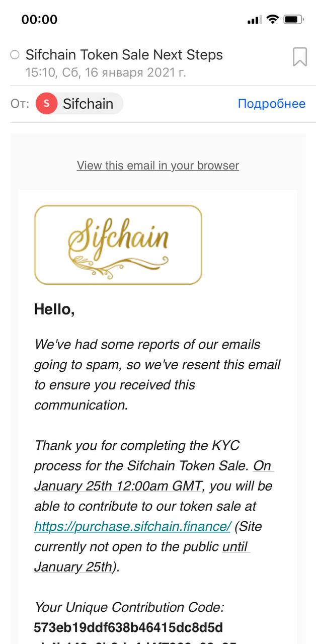Tap the email date line 16 января 2021
This screenshot has height=644, width=316.
106,72
